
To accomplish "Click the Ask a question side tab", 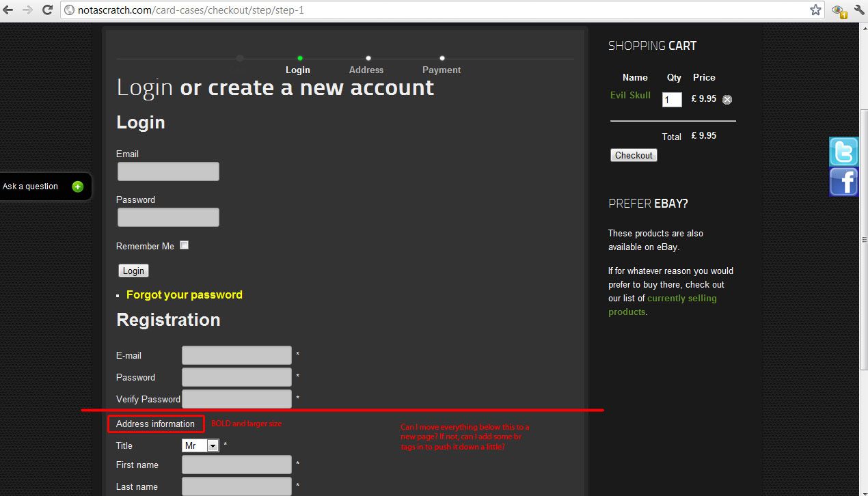I will coord(45,187).
